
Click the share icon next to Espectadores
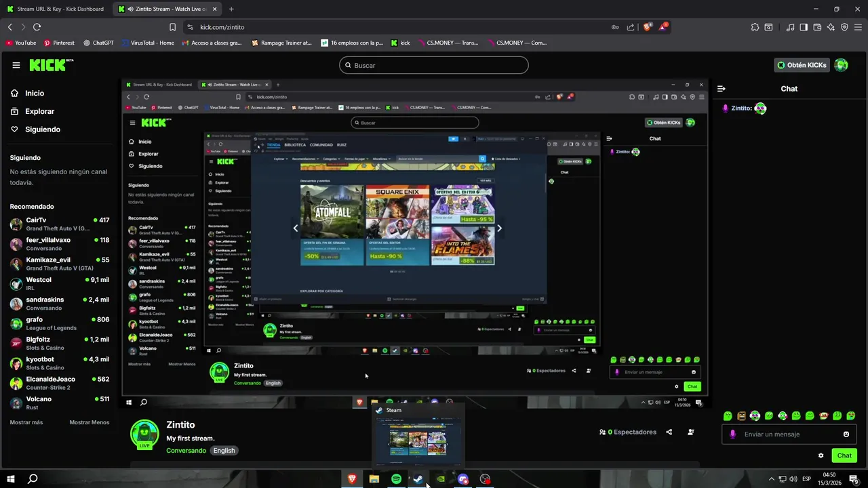coord(669,432)
